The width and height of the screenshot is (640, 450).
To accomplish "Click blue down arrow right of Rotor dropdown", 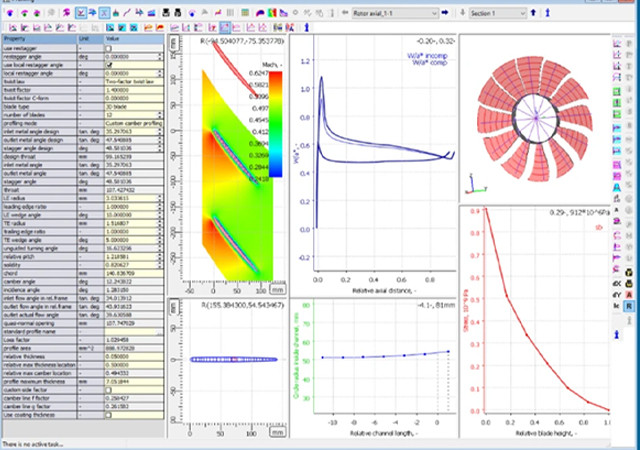I will click(460, 14).
